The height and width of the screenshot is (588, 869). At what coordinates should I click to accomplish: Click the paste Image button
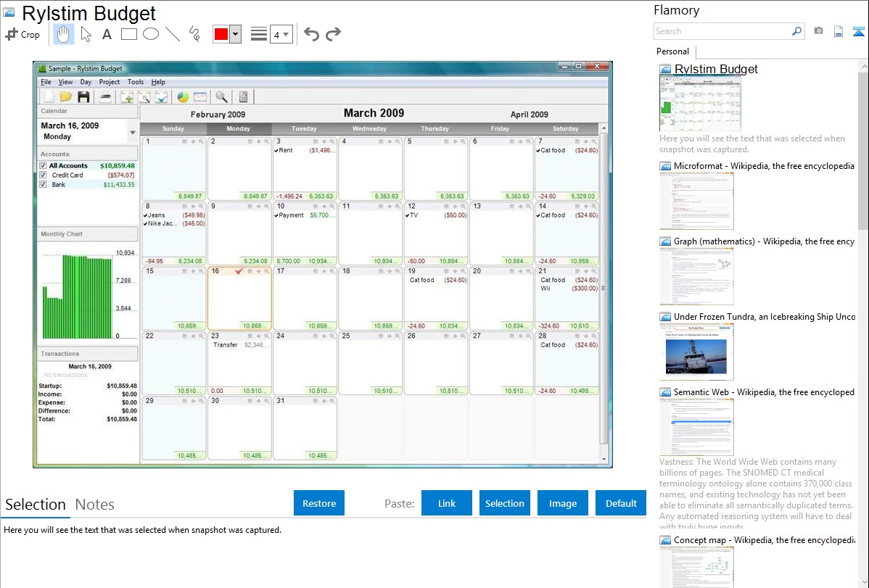tap(562, 503)
